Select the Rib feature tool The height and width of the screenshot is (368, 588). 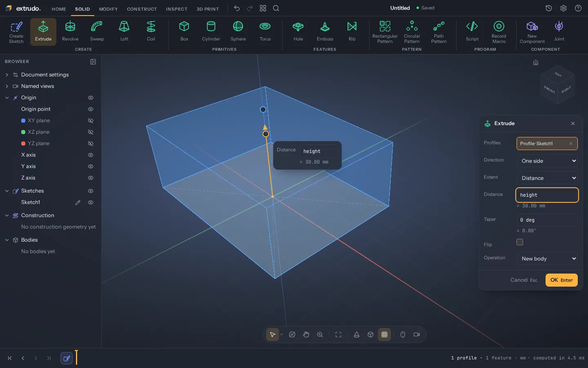pyautogui.click(x=352, y=31)
